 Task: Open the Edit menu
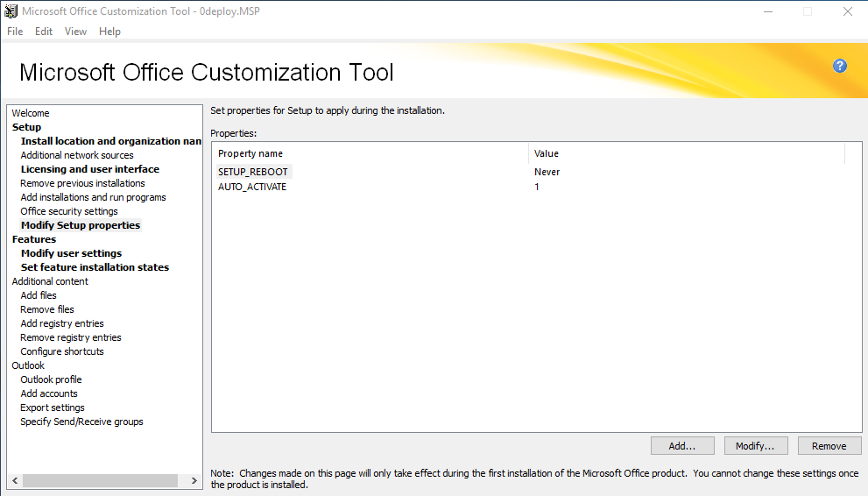pos(44,32)
